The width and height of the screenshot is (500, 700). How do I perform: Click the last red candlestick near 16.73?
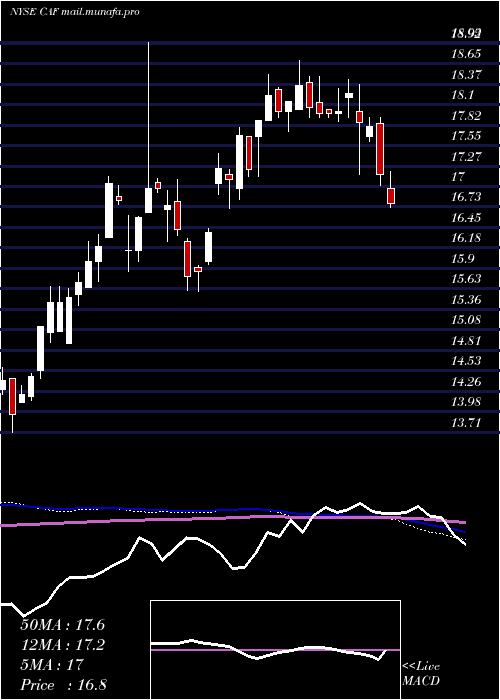point(391,196)
